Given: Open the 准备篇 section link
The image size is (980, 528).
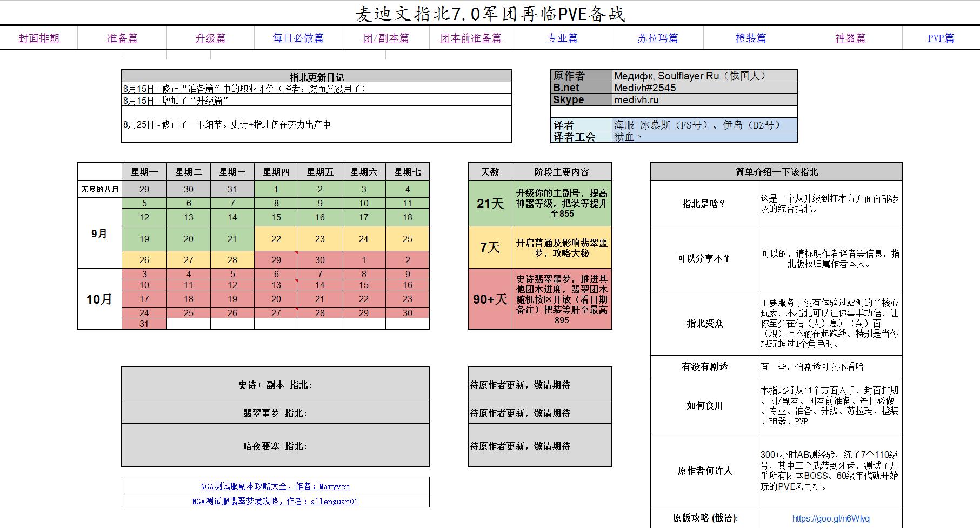Looking at the screenshot, I should coord(123,38).
